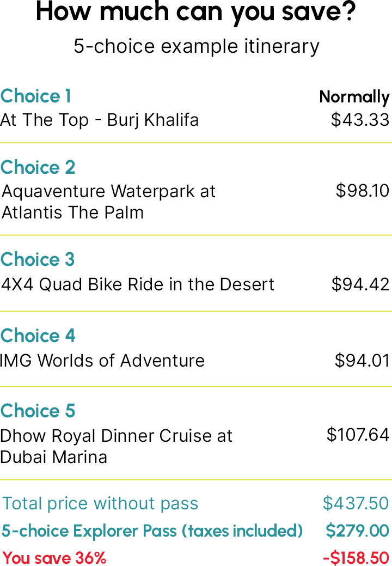Select the $98.10 Aquaventure price
The width and height of the screenshot is (392, 566).
coord(362,191)
